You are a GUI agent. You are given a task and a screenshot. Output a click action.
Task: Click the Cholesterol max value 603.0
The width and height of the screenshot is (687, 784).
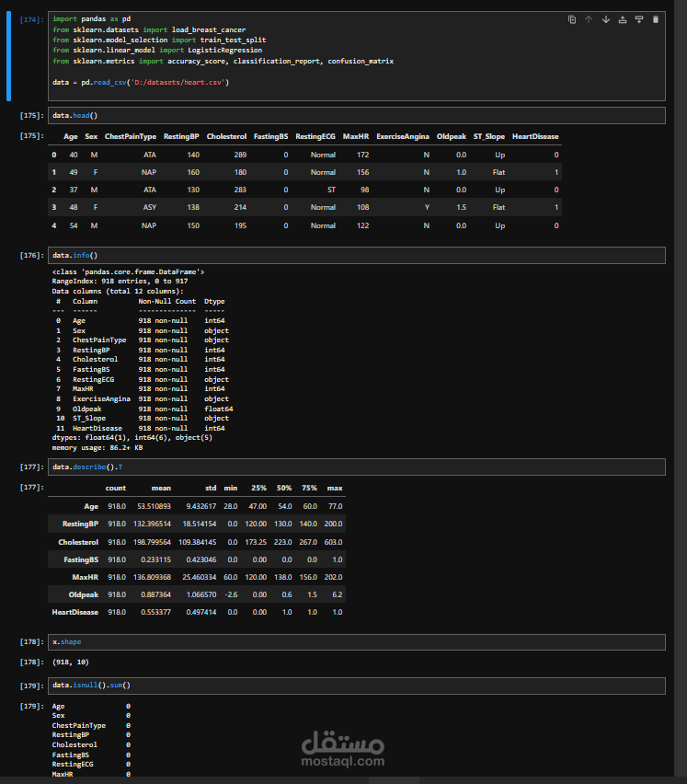click(333, 543)
